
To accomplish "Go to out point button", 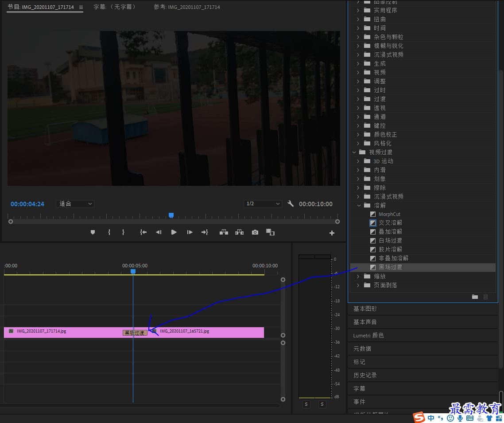I will pyautogui.click(x=205, y=232).
